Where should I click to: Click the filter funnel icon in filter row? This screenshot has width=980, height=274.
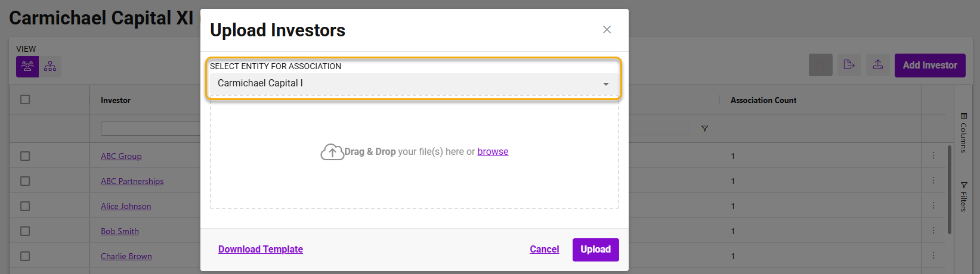[704, 129]
